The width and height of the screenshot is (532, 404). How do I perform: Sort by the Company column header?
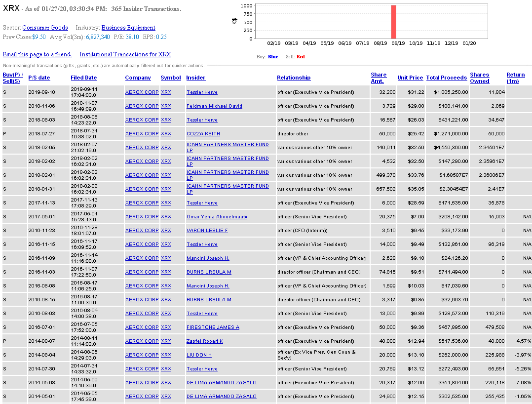[138, 78]
